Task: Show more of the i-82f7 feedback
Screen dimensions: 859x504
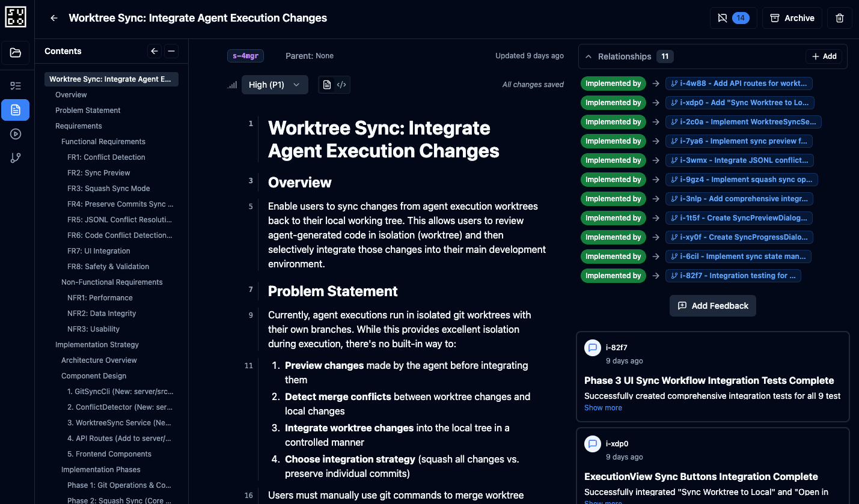Action: point(603,408)
